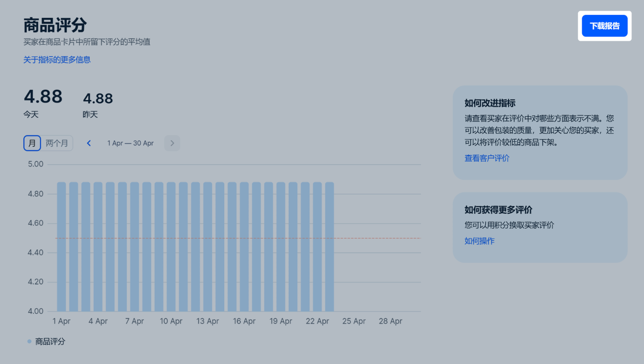Click the 下载报告 button

click(604, 26)
